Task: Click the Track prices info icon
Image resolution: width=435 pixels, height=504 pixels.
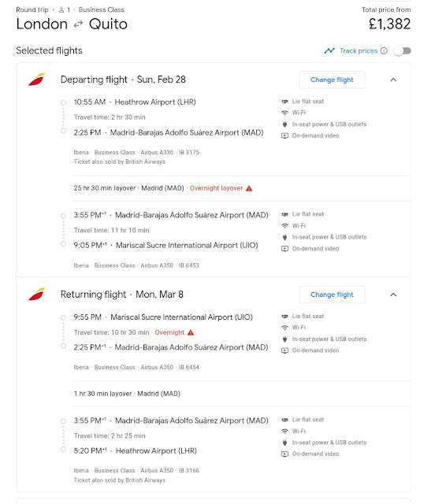Action: coord(384,50)
